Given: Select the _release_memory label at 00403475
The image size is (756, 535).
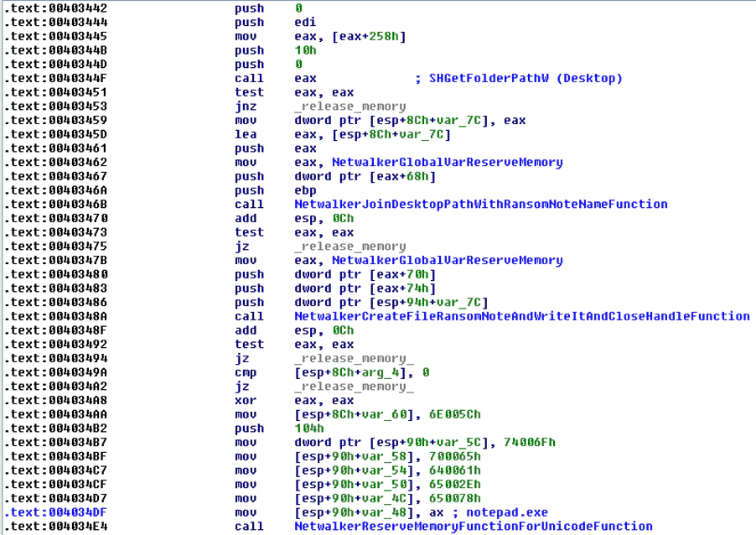Looking at the screenshot, I should pyautogui.click(x=350, y=246).
